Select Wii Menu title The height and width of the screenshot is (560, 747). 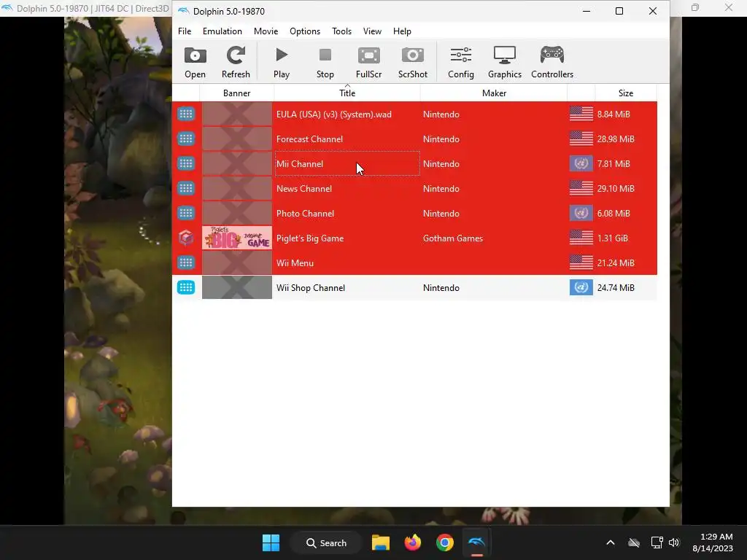point(295,262)
